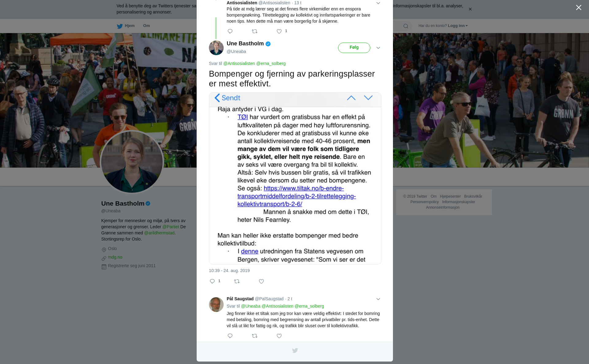This screenshot has height=364, width=589.
Task: Like the Antisosialisten tweet
Action: tap(279, 31)
